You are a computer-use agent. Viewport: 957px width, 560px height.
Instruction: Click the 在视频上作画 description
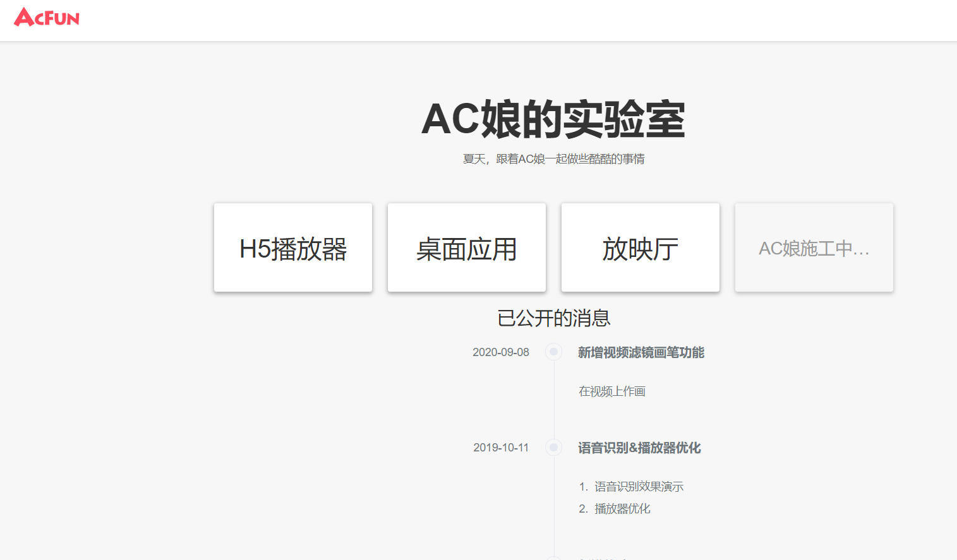click(612, 391)
